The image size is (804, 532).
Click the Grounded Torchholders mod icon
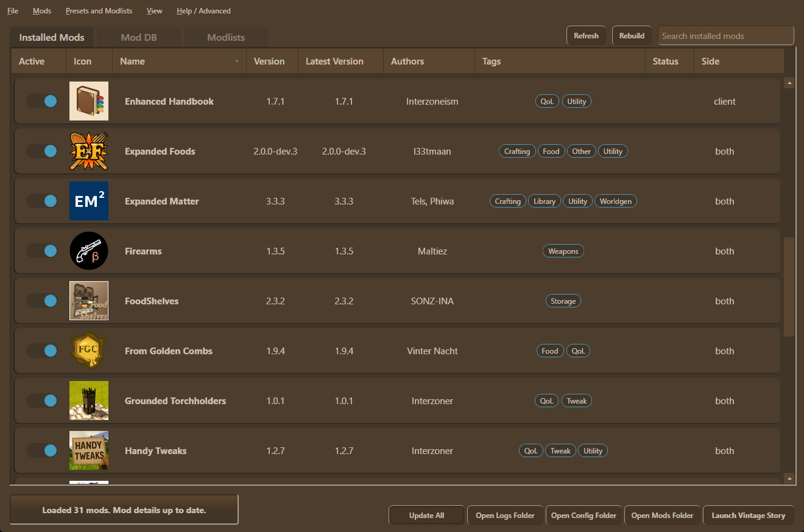click(89, 401)
